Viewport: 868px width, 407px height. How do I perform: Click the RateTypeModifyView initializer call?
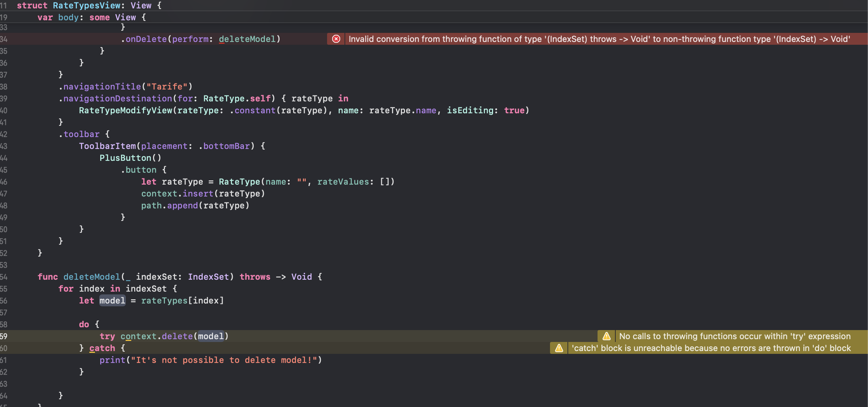[x=125, y=110]
